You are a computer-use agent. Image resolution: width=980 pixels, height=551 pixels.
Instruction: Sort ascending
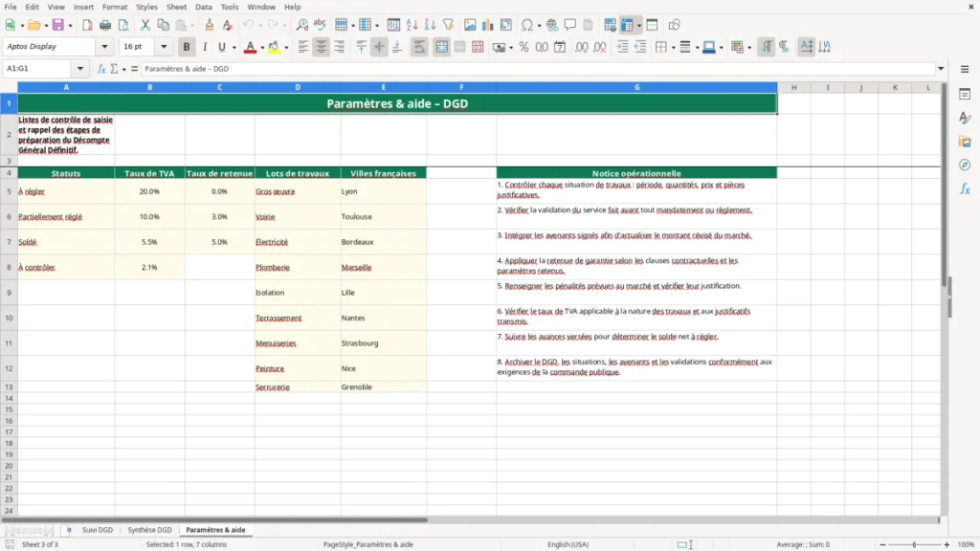pos(412,25)
